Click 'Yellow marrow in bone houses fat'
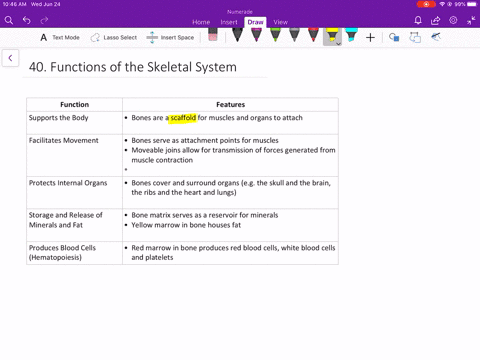This screenshot has height=360, width=480. pos(186,225)
